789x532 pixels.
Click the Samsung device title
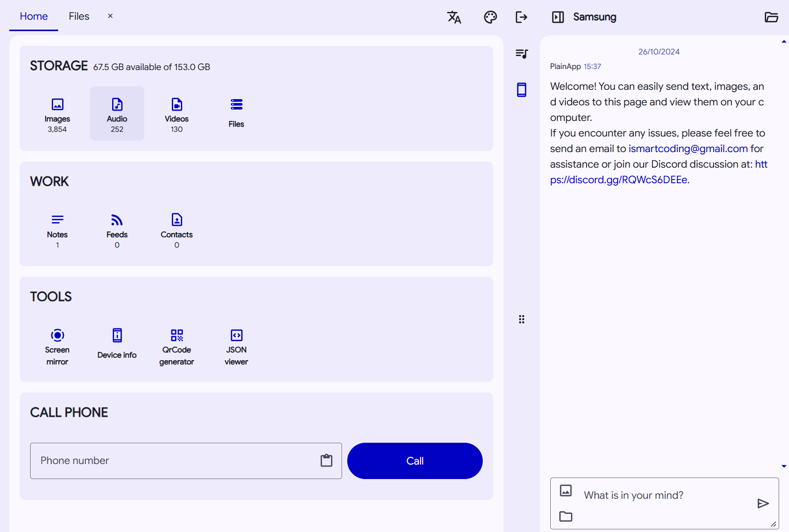[x=594, y=17]
